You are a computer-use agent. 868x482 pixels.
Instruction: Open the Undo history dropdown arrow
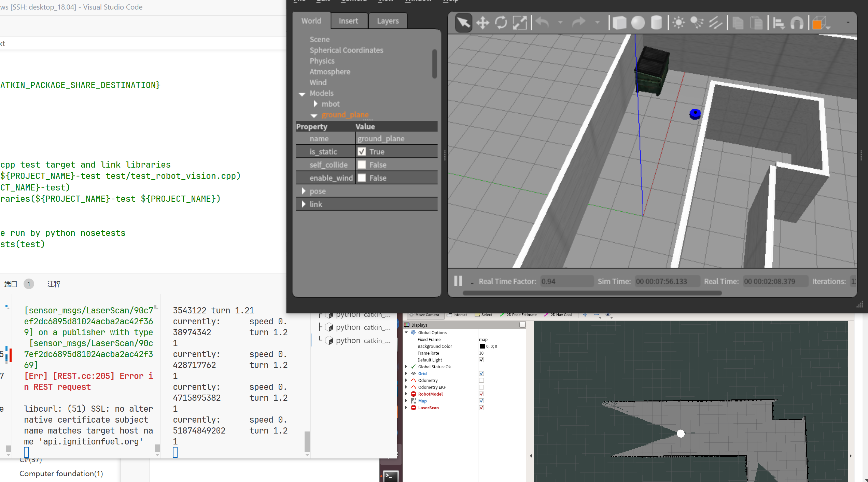560,23
